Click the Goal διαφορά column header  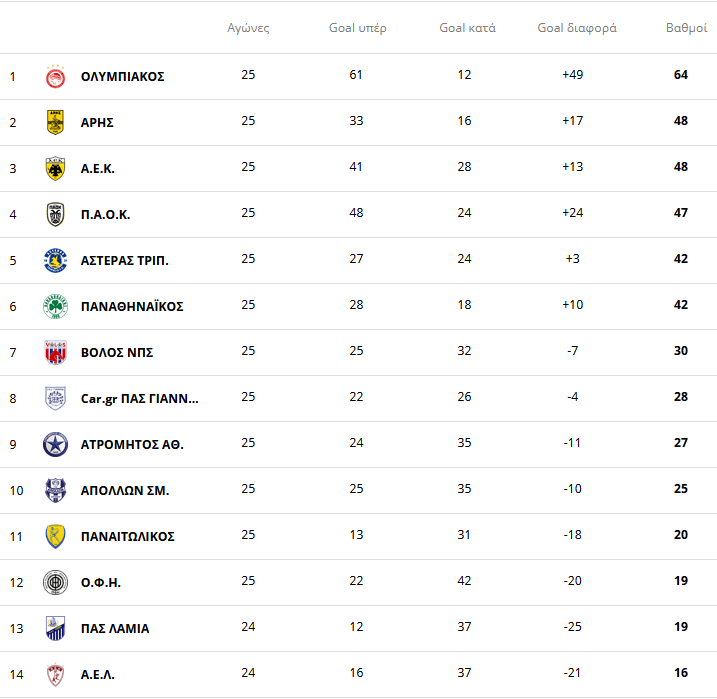click(576, 28)
